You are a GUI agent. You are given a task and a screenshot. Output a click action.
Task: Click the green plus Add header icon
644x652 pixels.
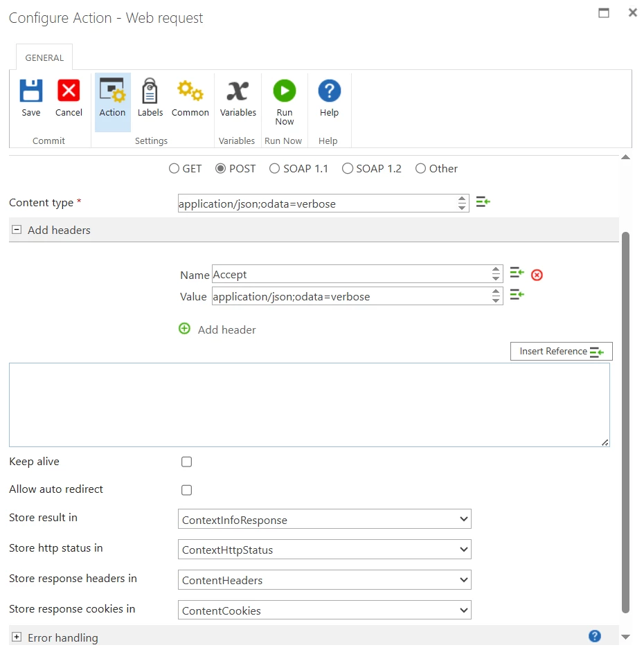pyautogui.click(x=184, y=329)
